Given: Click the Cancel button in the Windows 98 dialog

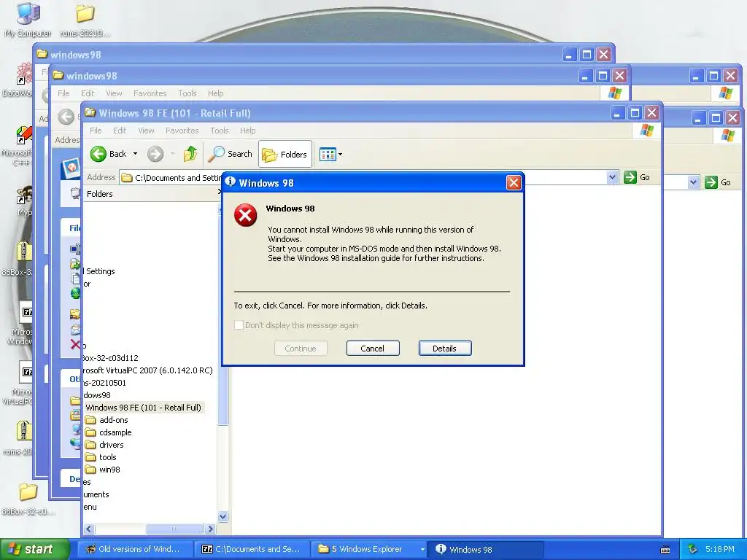Looking at the screenshot, I should (x=373, y=348).
